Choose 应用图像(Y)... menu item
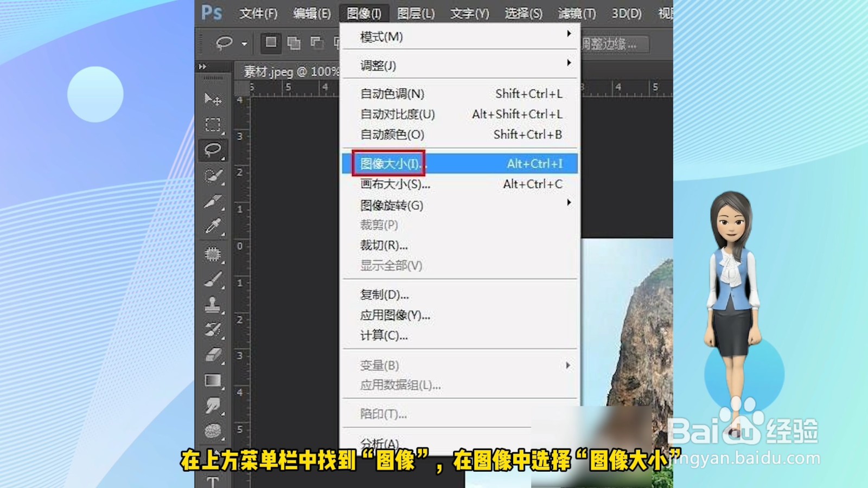Viewport: 868px width, 488px height. pos(460,316)
